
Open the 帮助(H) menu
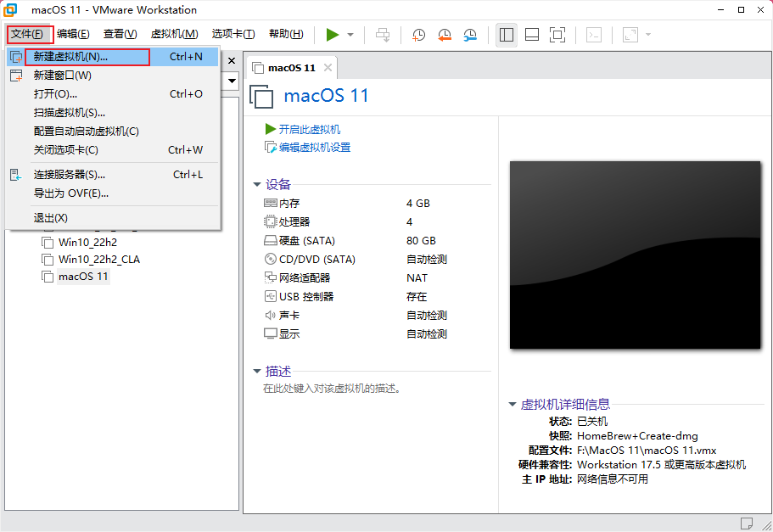click(x=286, y=34)
